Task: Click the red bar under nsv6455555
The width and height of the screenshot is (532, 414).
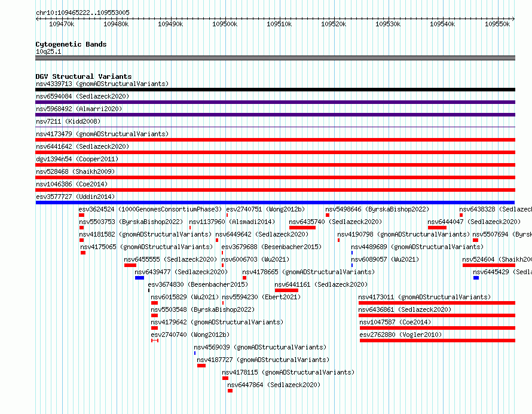Action: [130, 265]
